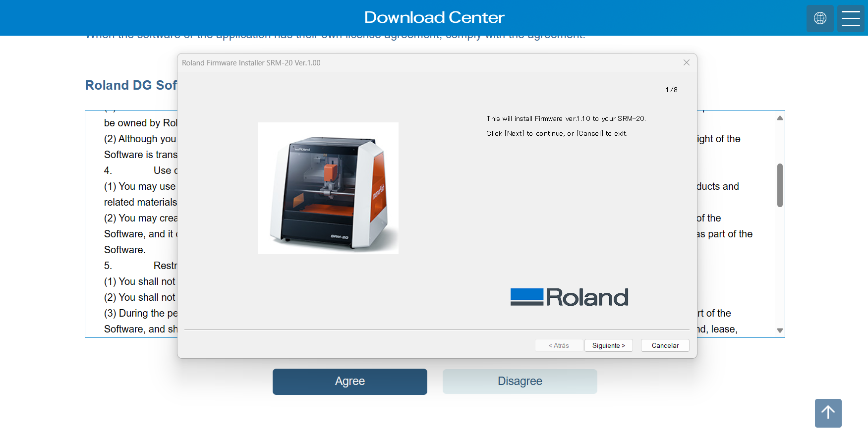Click license text 'nd, lease,'

point(717,329)
